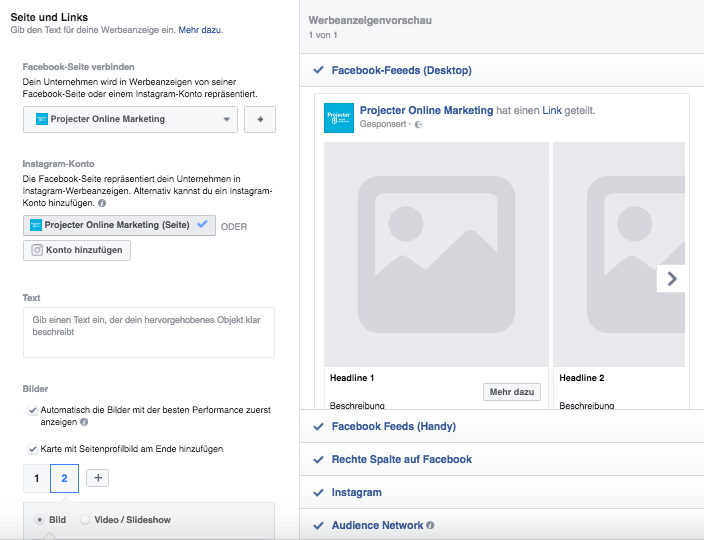Toggle checkmark for Facebook-Feeds (Desktop) placement
Viewport: 704px width, 540px height.
318,70
